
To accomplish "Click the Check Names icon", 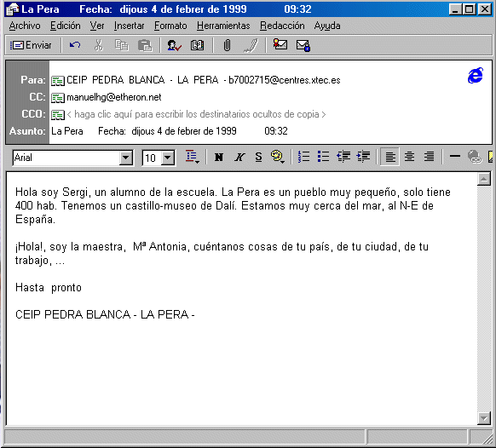I will [174, 45].
